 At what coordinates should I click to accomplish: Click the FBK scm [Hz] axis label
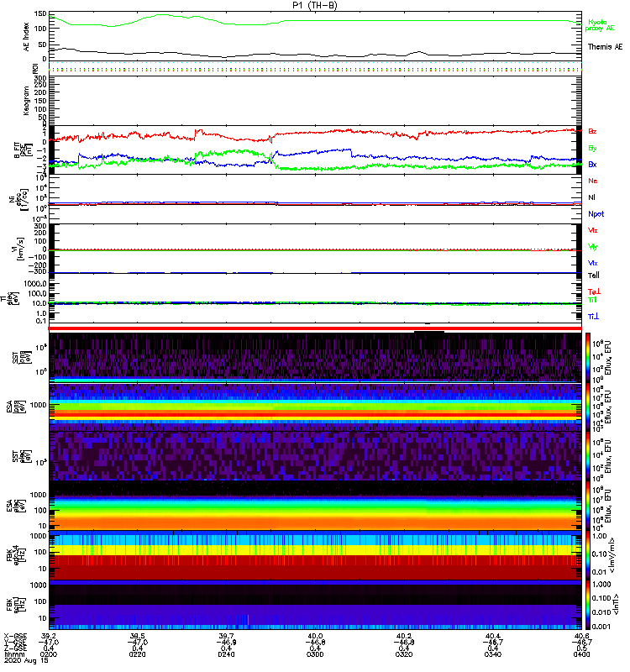(17, 603)
